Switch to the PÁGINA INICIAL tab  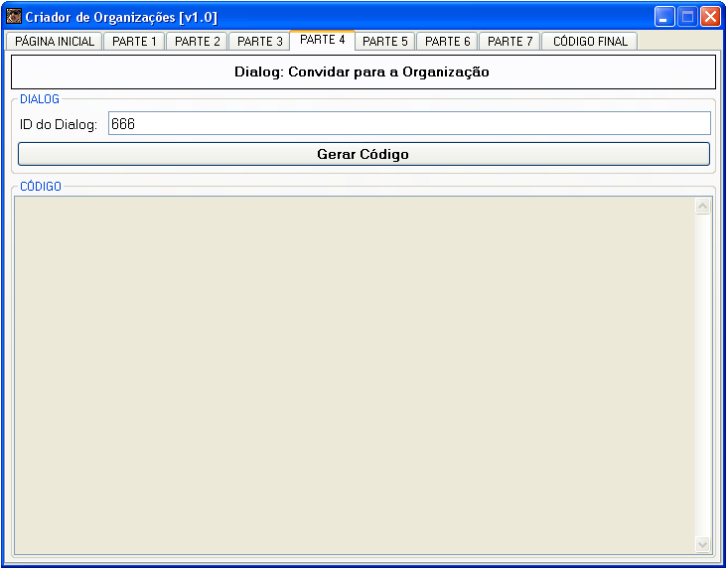[55, 42]
